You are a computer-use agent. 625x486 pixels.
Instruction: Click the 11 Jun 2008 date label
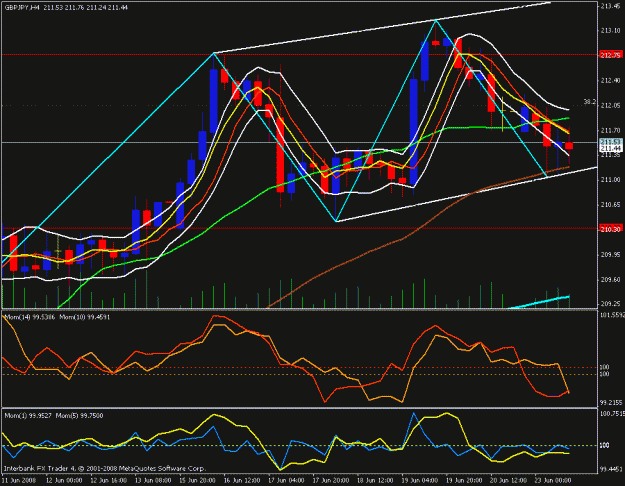(20, 480)
